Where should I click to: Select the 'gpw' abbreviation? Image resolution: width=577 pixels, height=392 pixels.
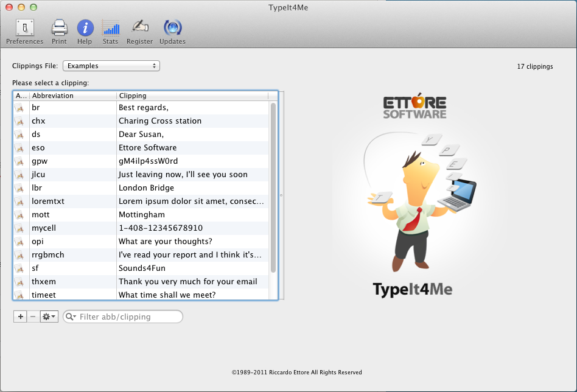coord(40,161)
